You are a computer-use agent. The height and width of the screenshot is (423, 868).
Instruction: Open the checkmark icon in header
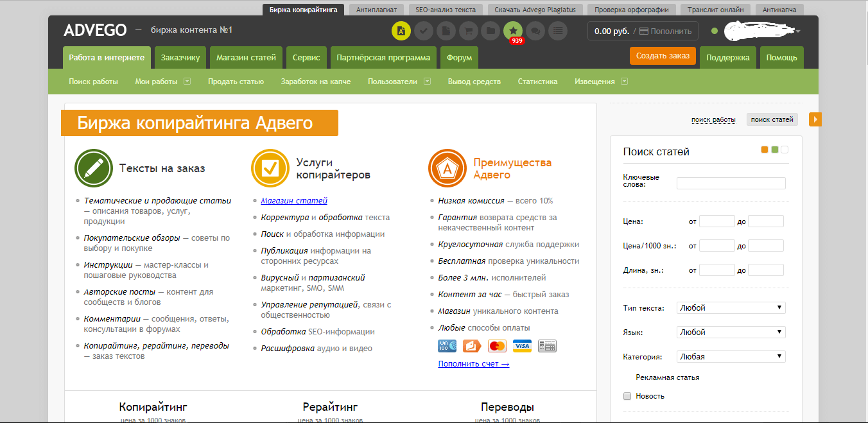[423, 30]
